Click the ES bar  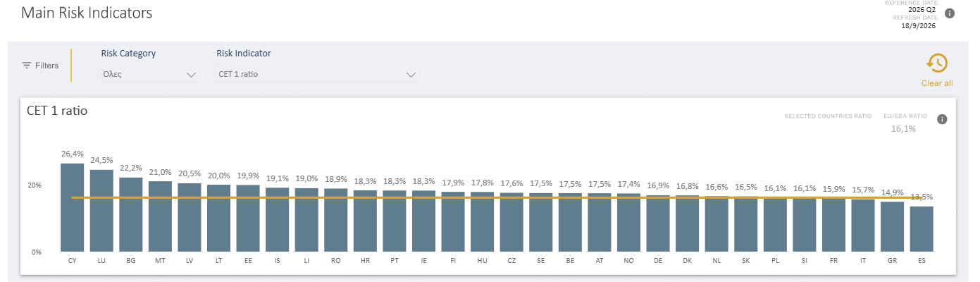tap(922, 229)
